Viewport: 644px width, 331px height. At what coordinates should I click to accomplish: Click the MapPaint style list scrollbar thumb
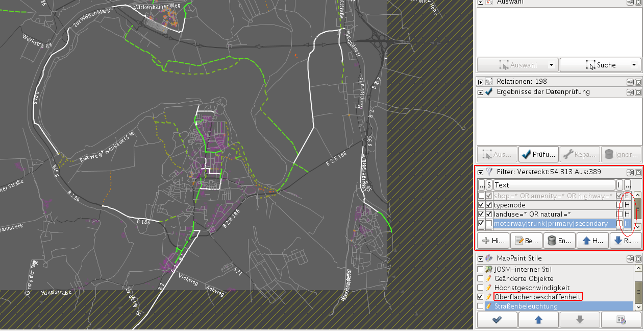tap(638, 291)
